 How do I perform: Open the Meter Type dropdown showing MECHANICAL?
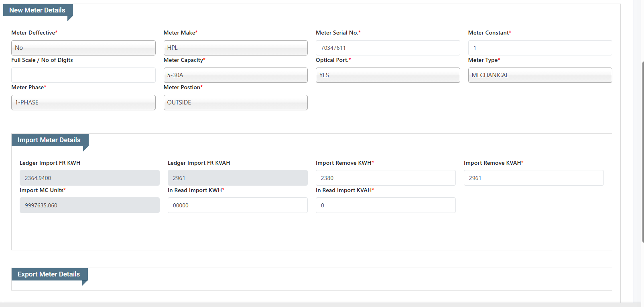[540, 75]
